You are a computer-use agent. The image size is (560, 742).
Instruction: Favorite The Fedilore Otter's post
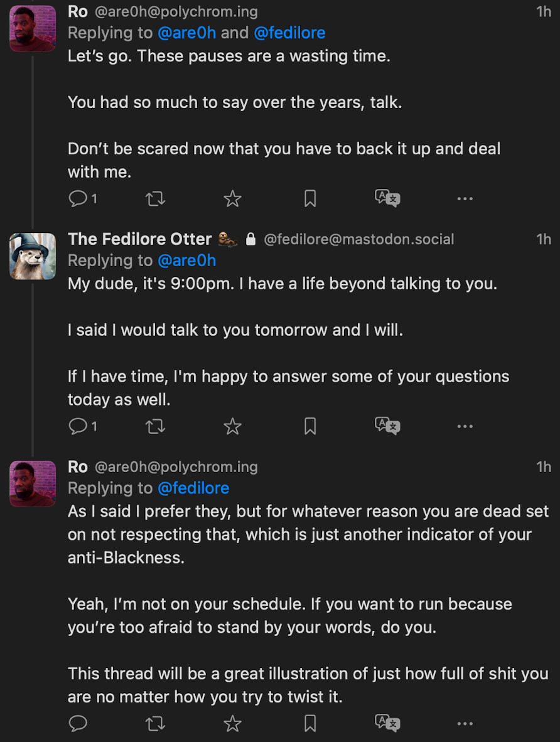(x=232, y=427)
